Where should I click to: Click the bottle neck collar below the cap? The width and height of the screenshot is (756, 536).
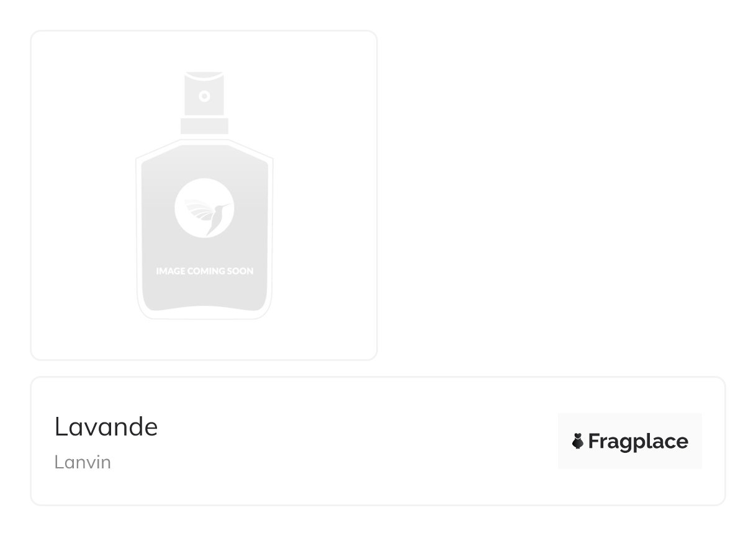click(204, 126)
